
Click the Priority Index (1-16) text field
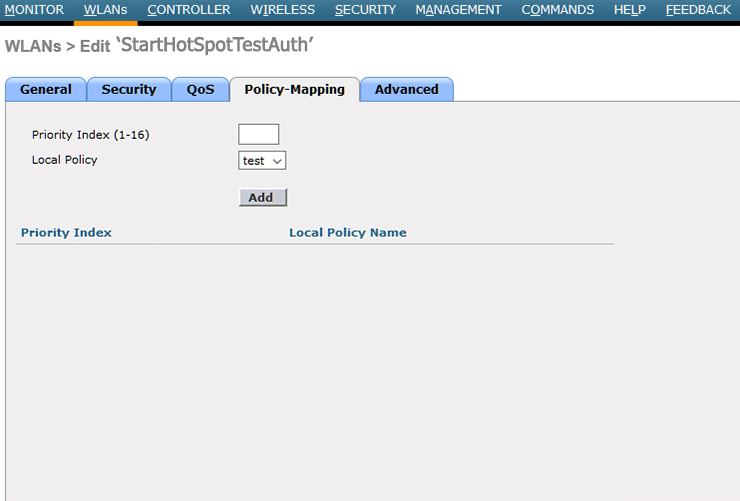point(258,135)
